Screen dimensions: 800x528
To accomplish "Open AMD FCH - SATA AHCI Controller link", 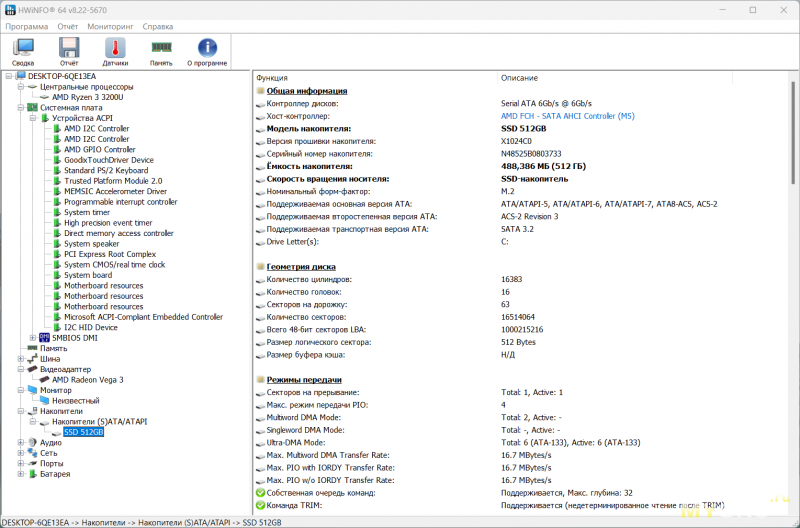I will [x=567, y=116].
